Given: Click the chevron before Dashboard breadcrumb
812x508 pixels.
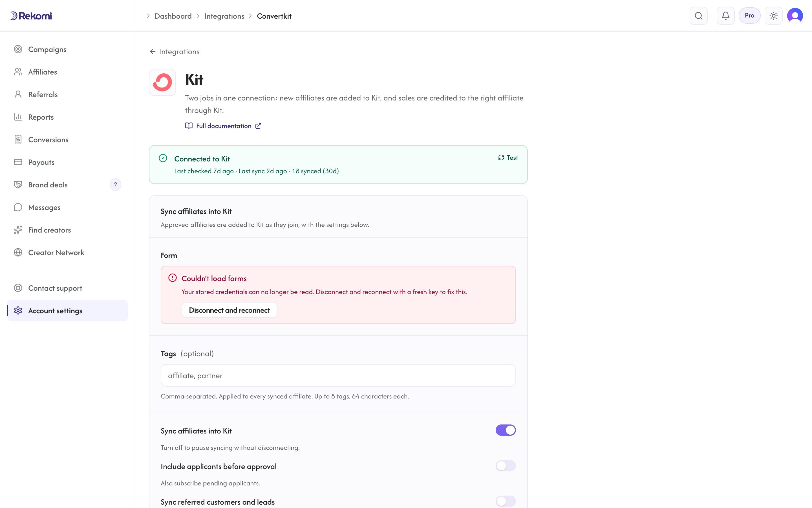Looking at the screenshot, I should tap(148, 16).
